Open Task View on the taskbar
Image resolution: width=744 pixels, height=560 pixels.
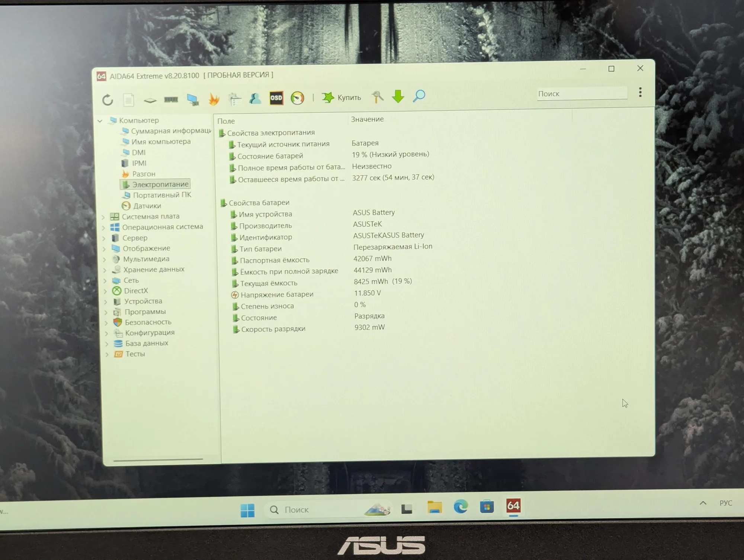(407, 509)
